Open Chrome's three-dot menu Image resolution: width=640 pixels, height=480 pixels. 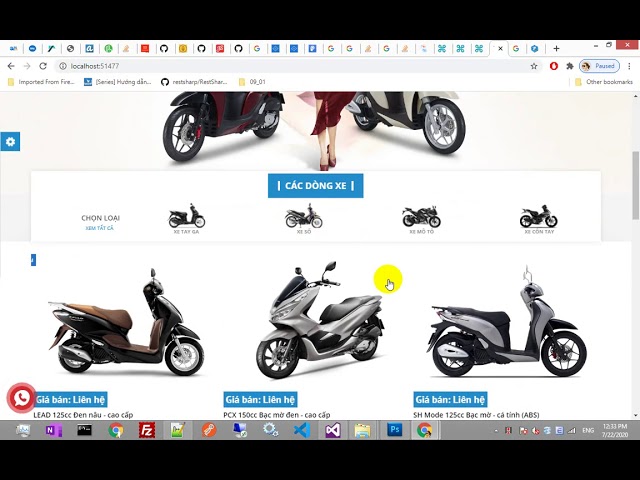[629, 66]
